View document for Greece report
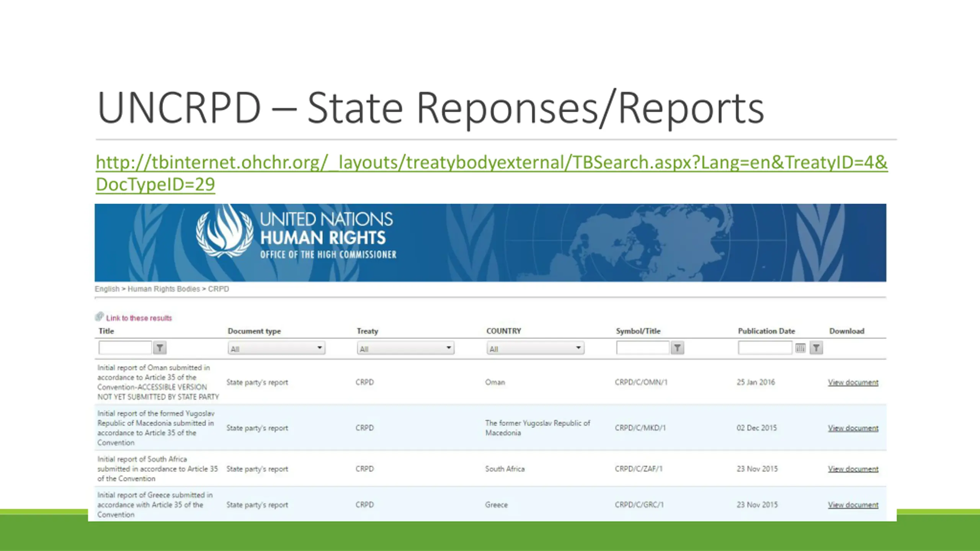Screen dimensions: 980x551 pyautogui.click(x=853, y=505)
